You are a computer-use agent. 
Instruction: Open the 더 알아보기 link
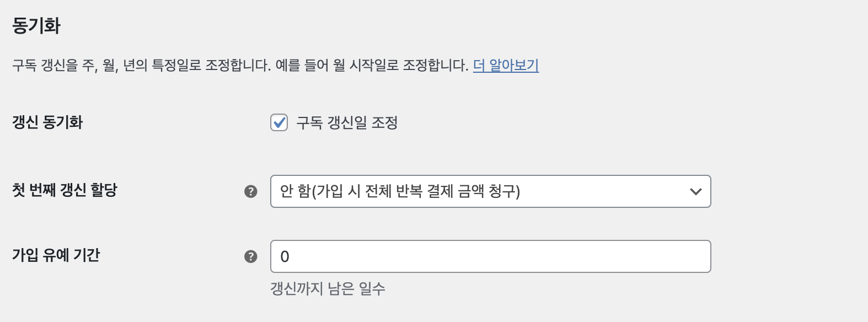(x=506, y=66)
